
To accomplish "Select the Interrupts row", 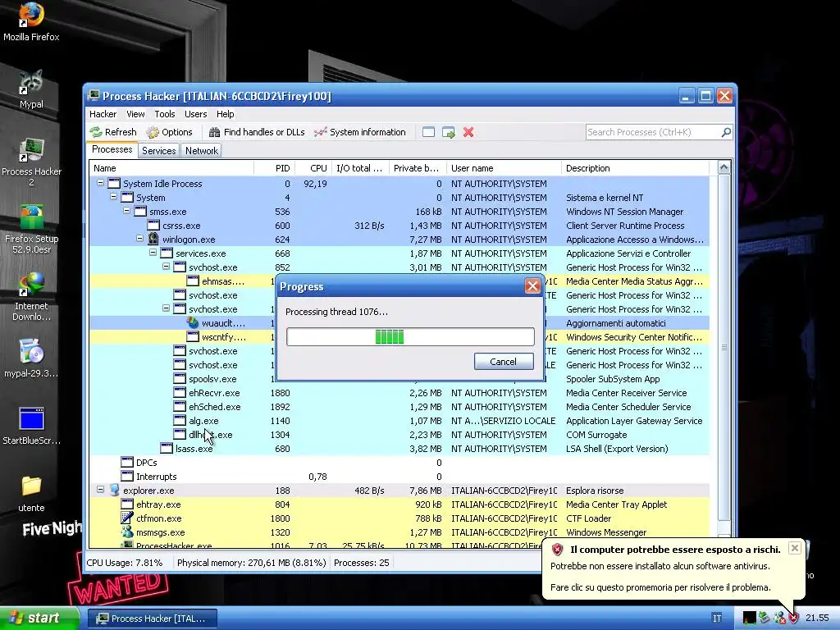I will click(x=399, y=477).
